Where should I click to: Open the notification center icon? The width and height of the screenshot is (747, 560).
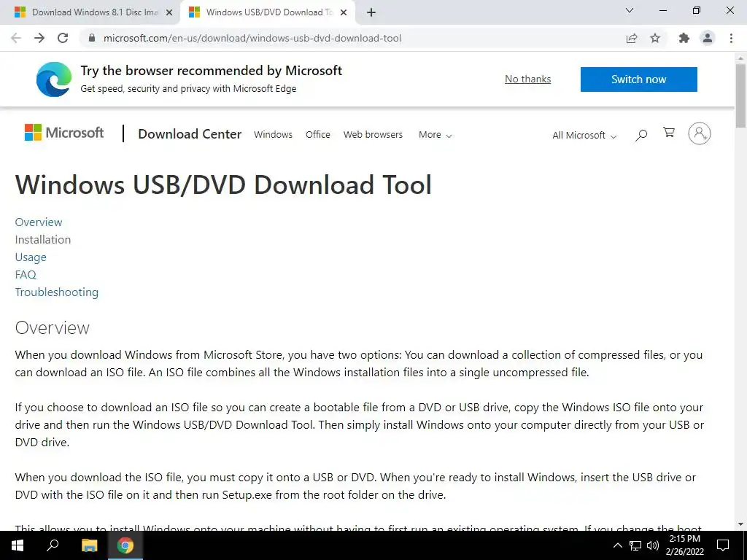723,545
